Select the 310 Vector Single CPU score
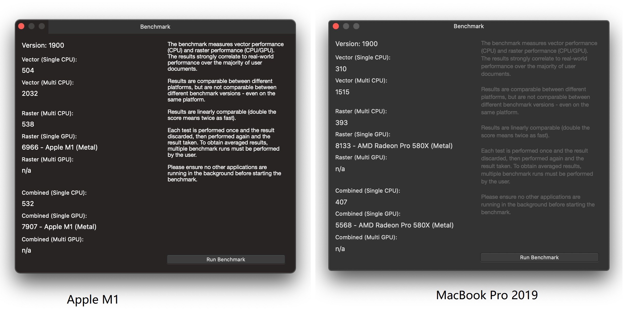The image size is (644, 311). [x=341, y=69]
